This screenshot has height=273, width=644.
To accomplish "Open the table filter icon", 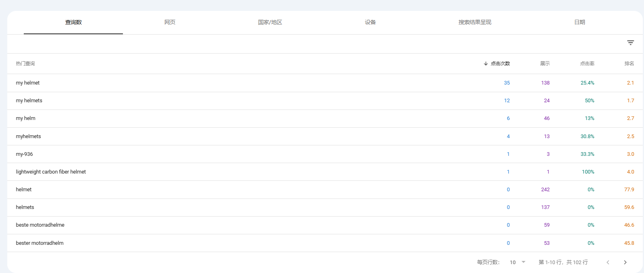I will point(630,43).
